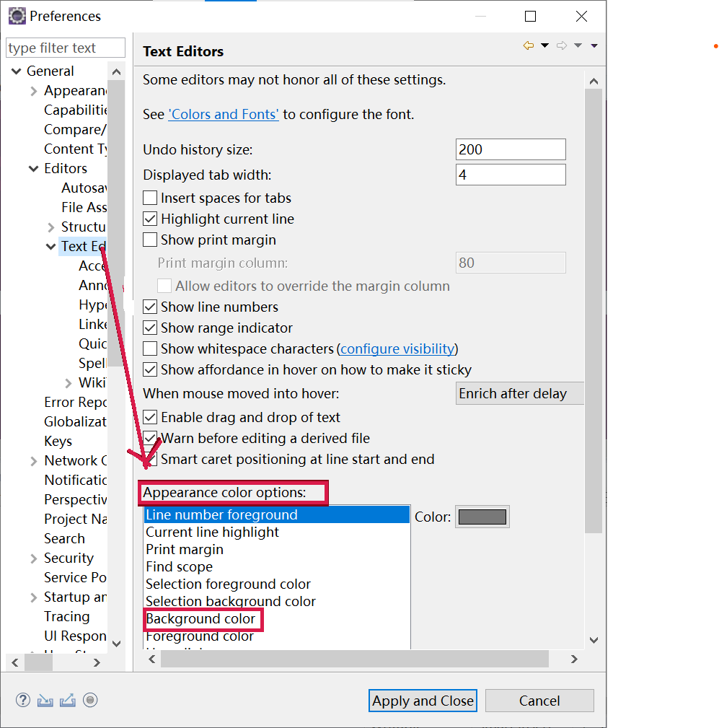Click the Eclipse logo in the title bar
Screen dimensions: 719x728
(x=16, y=15)
